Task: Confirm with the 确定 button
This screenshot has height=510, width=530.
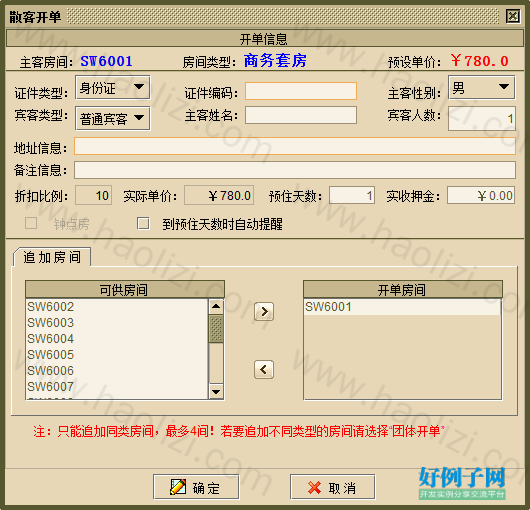Action: pos(196,487)
